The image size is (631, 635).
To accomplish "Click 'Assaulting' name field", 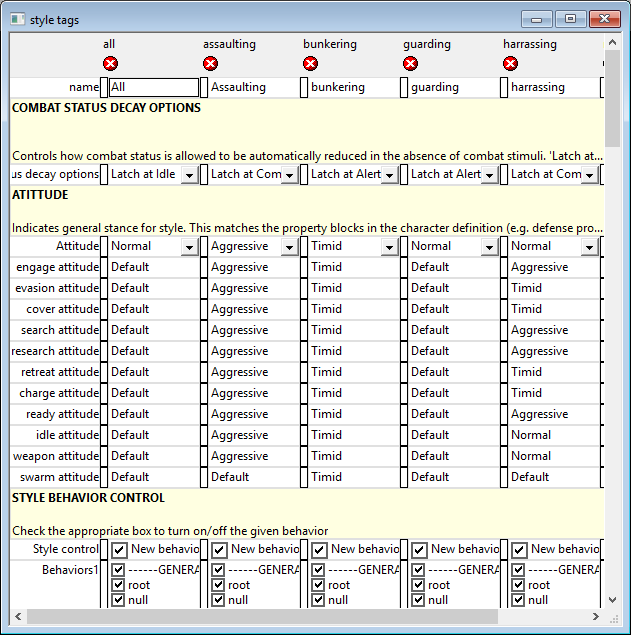I will [x=254, y=87].
